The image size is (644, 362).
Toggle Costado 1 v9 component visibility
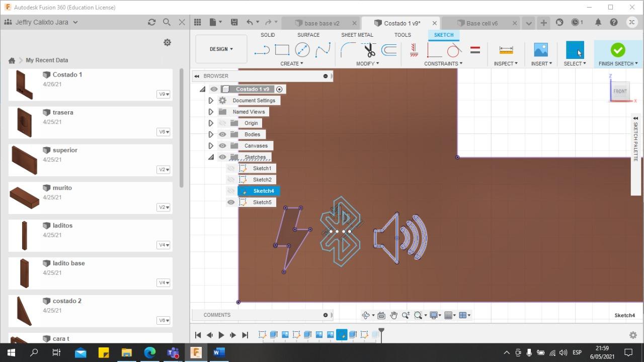(214, 89)
